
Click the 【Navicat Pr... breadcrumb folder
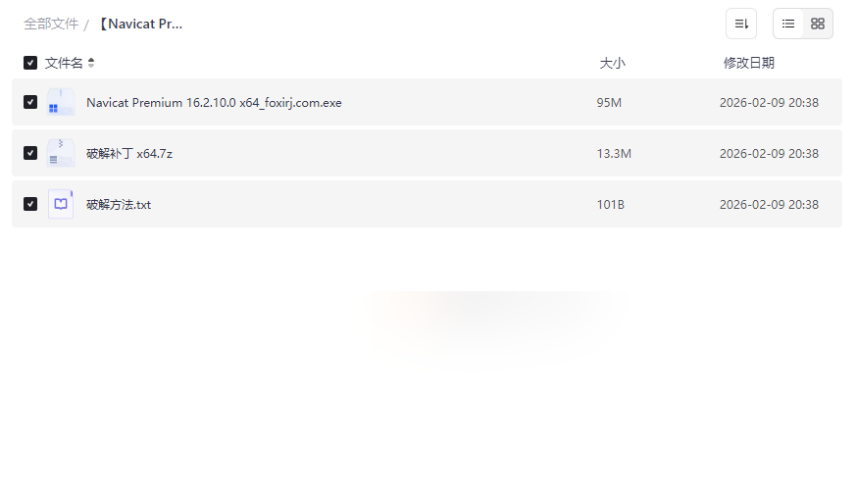[x=140, y=25]
